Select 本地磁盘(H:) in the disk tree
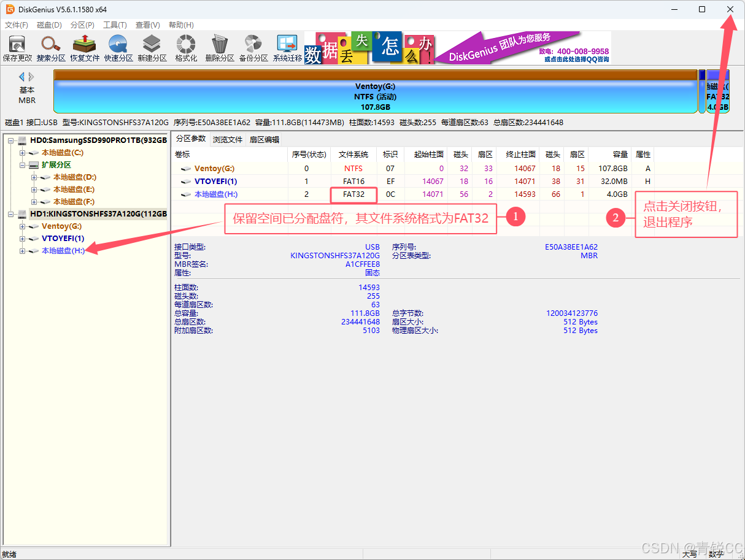The image size is (745, 560). (x=63, y=251)
